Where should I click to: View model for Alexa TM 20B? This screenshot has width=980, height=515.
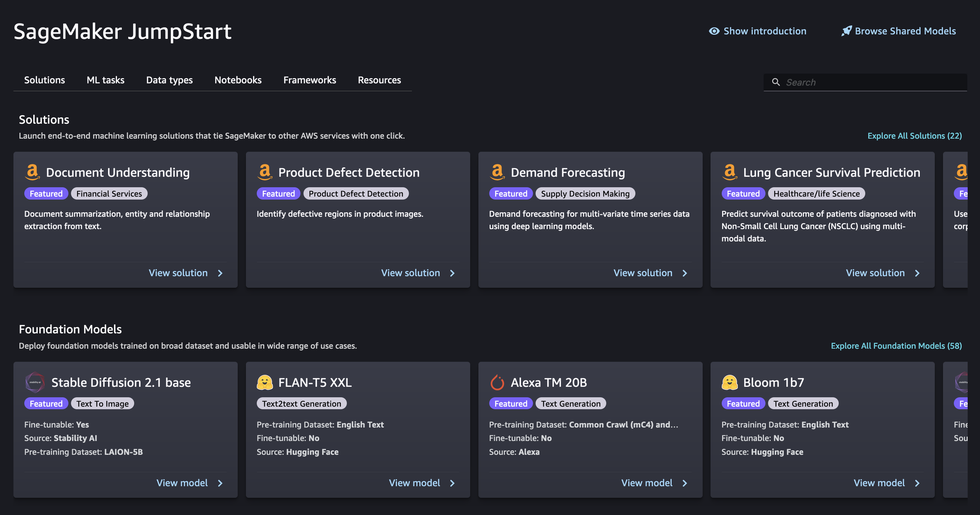647,482
